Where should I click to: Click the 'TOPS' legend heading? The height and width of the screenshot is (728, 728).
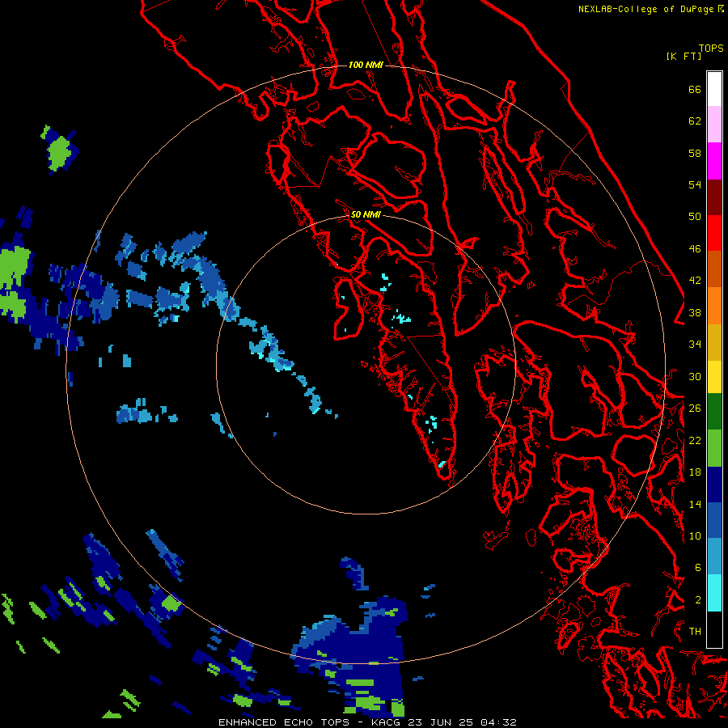pyautogui.click(x=711, y=48)
